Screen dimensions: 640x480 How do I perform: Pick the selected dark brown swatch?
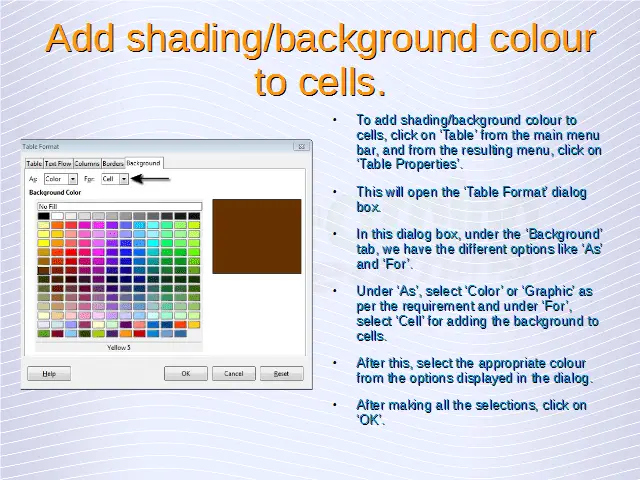click(x=44, y=270)
